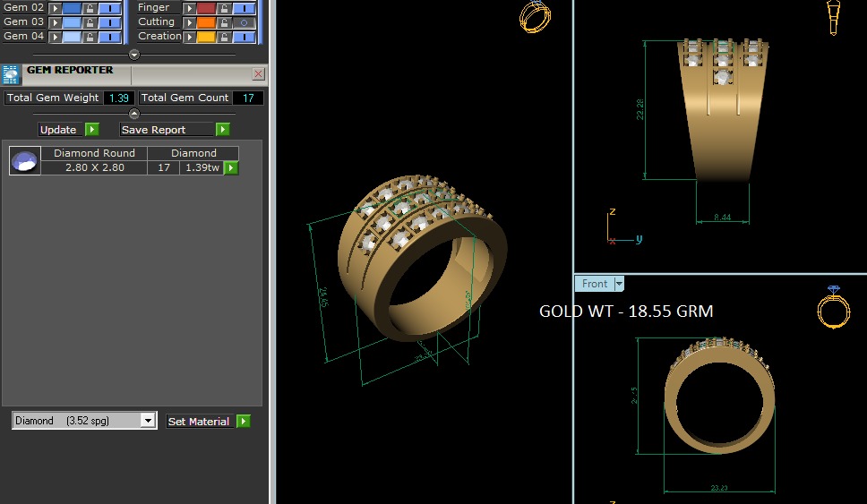Toggle lock icon on Finger layer
Viewport: 867px width, 504px height.
tap(224, 8)
